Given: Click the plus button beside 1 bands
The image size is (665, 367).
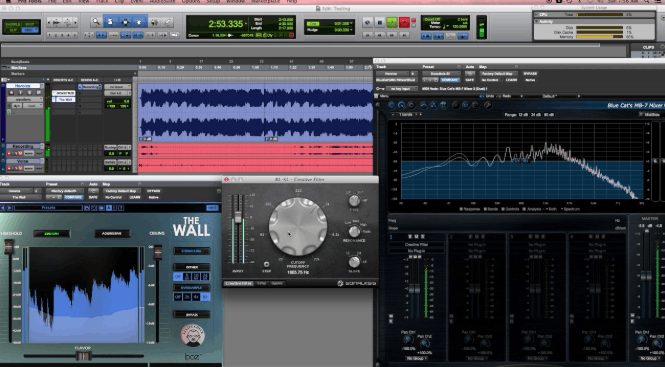Looking at the screenshot, I should (x=420, y=114).
